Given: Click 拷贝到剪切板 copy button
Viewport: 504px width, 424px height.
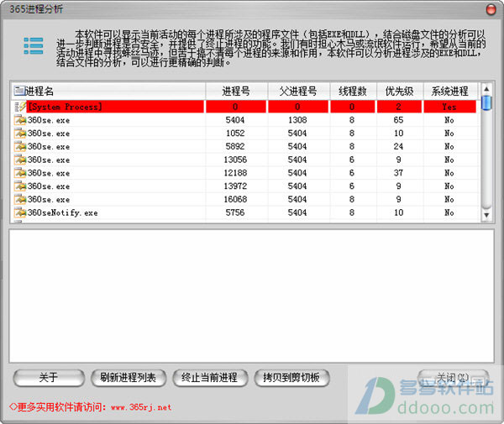Looking at the screenshot, I should pyautogui.click(x=291, y=378).
